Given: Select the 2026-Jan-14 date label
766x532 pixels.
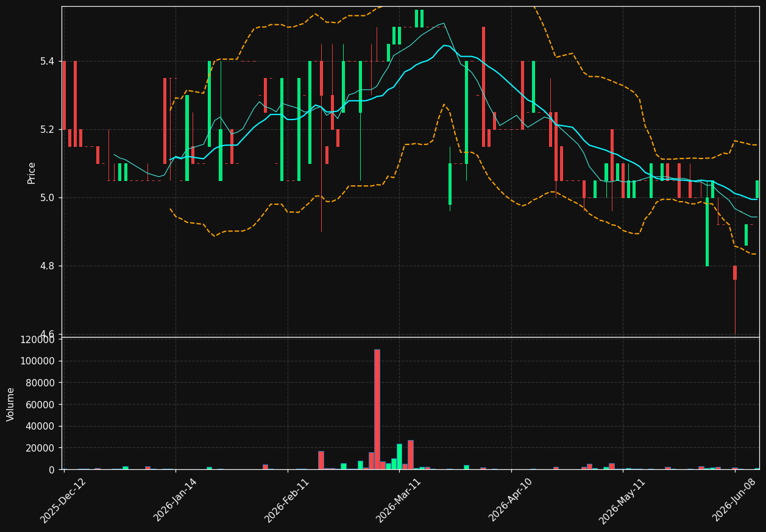Looking at the screenshot, I should (x=176, y=500).
